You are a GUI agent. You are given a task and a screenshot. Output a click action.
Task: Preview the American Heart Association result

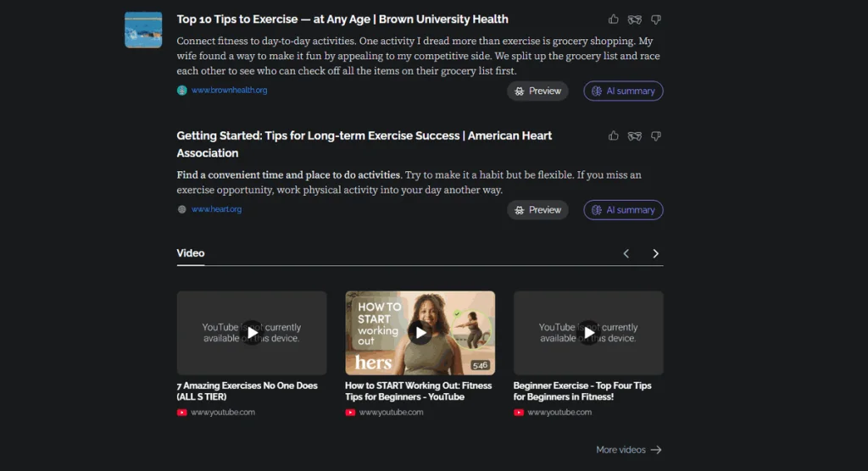tap(537, 210)
